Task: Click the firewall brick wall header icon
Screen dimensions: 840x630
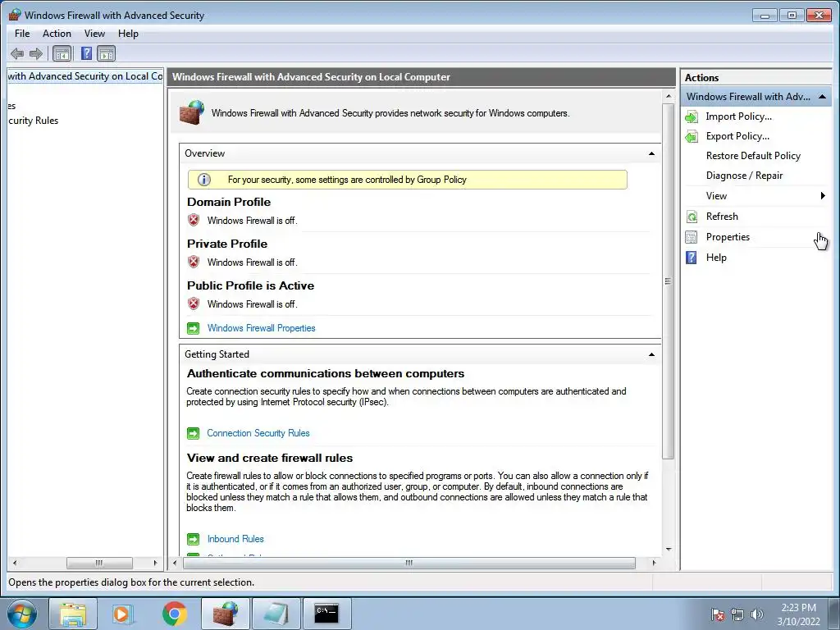Action: tap(192, 112)
